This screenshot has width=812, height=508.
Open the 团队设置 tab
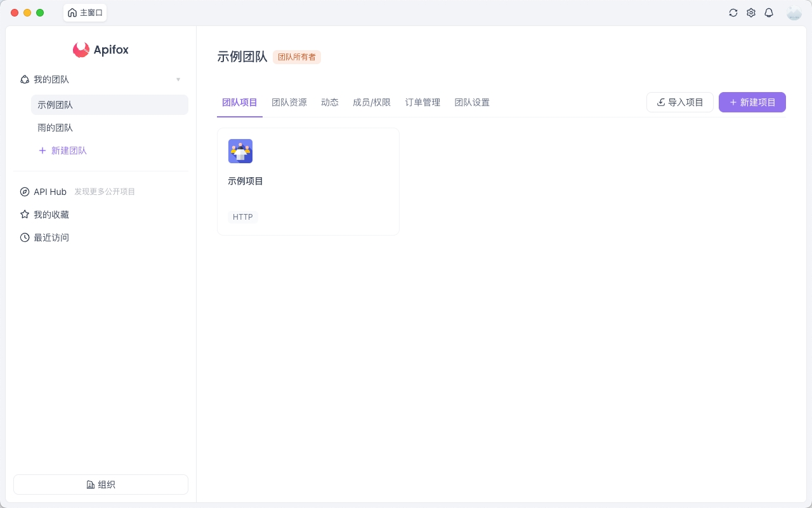click(472, 102)
